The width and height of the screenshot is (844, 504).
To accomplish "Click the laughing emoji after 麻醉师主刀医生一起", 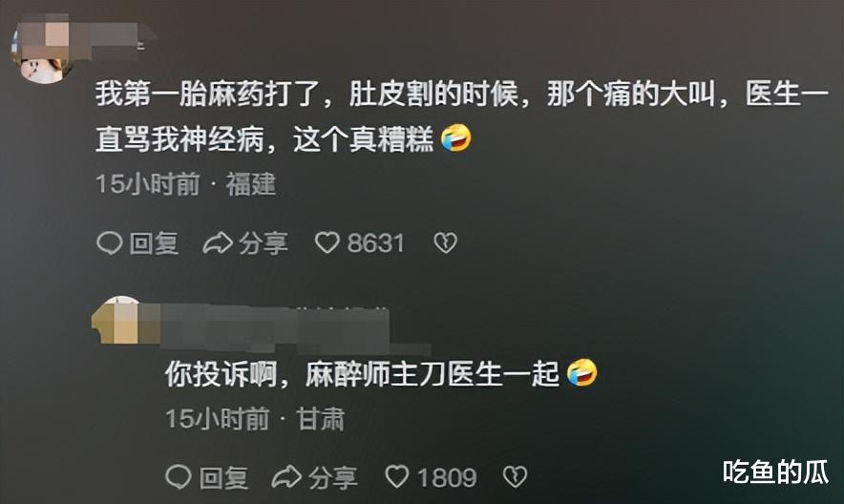I will pos(581,373).
